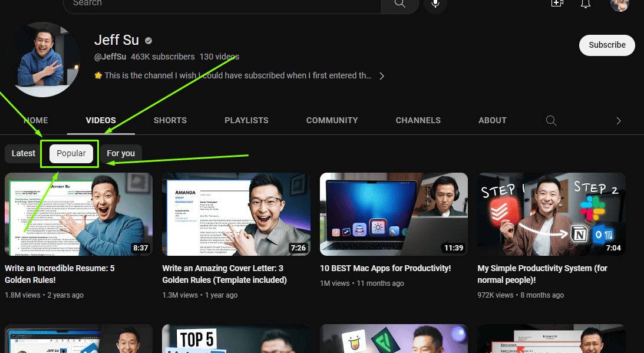644x353 pixels.
Task: Click the '972K views • 8 months ago' text
Action: point(520,295)
